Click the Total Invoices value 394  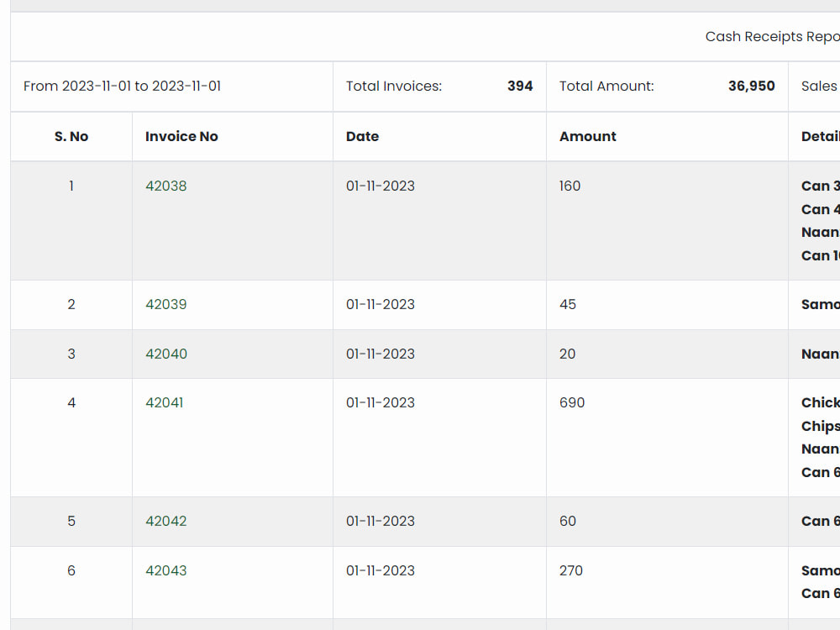520,87
